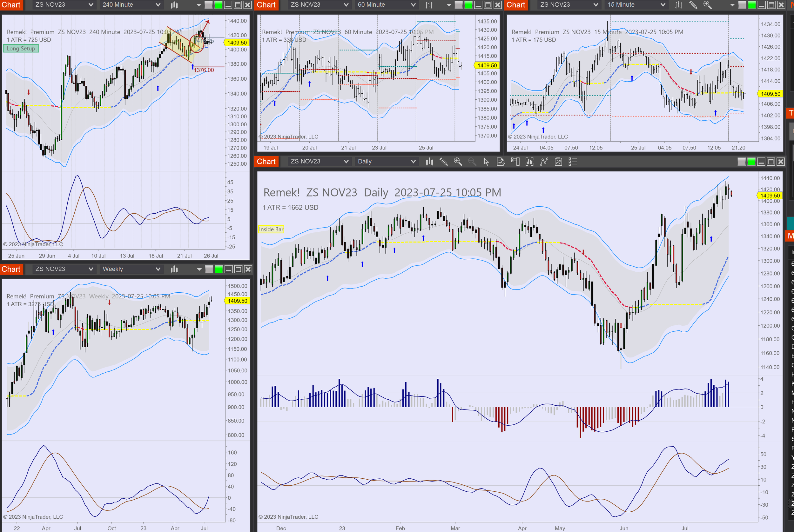Screen dimensions: 794x532
Task: Toggle green interval link on 60 Minute chart
Action: tap(468, 5)
